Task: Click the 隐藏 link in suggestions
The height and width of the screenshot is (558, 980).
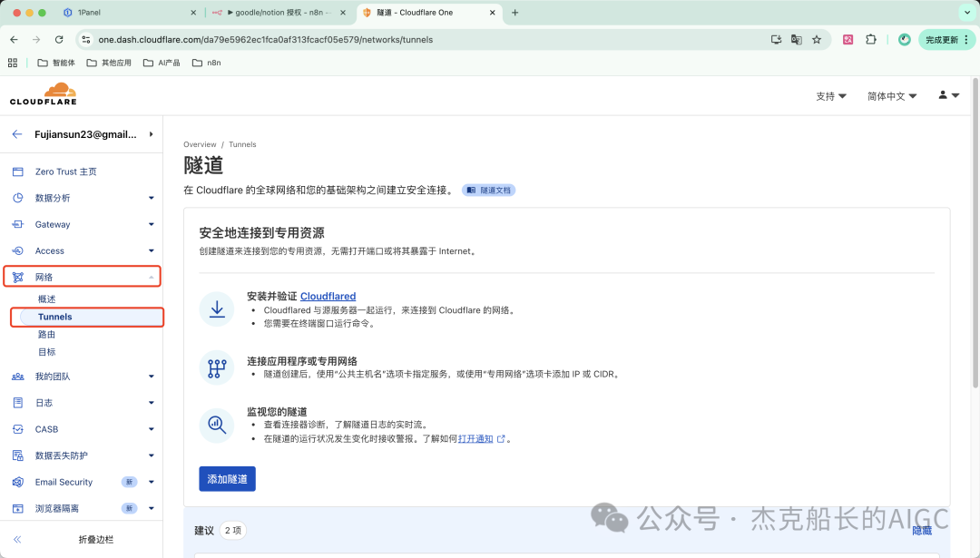Action: [922, 531]
